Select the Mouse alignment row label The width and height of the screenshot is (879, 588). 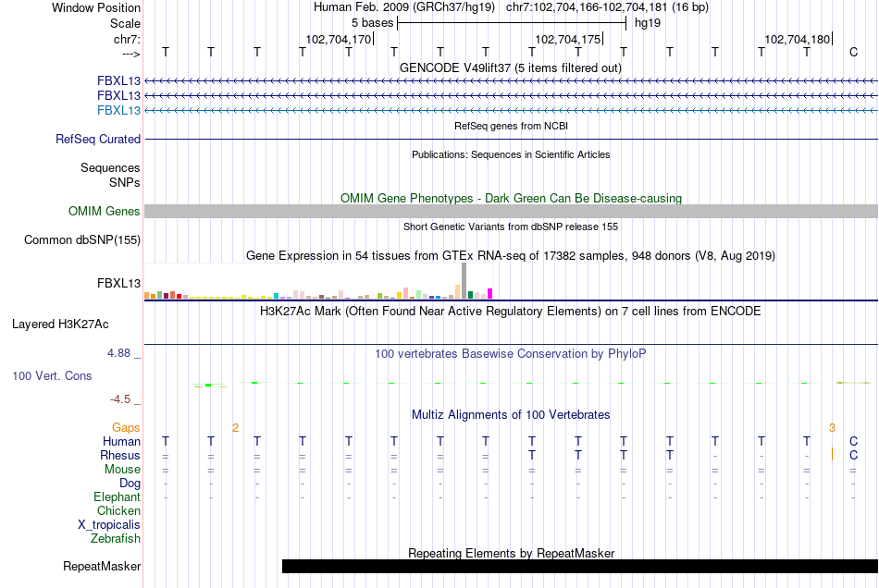pos(122,470)
